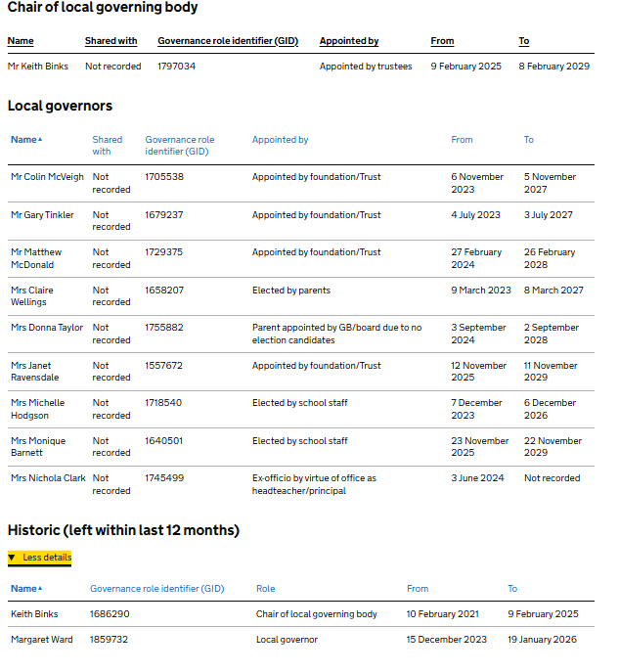Viewport: 619px width, 672px height.
Task: Sort Local governors by Governance role identifier
Action: tap(177, 146)
